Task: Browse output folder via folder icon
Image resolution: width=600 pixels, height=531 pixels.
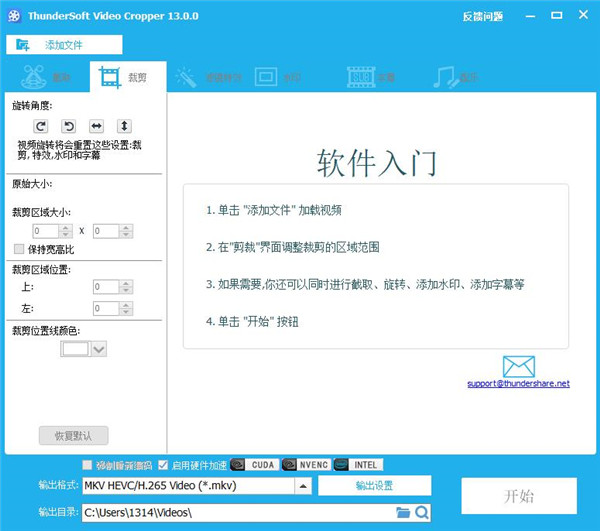Action: [403, 513]
